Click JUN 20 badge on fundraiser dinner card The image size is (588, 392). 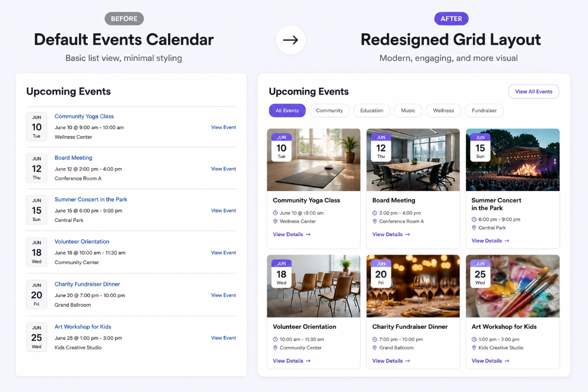[x=381, y=274]
